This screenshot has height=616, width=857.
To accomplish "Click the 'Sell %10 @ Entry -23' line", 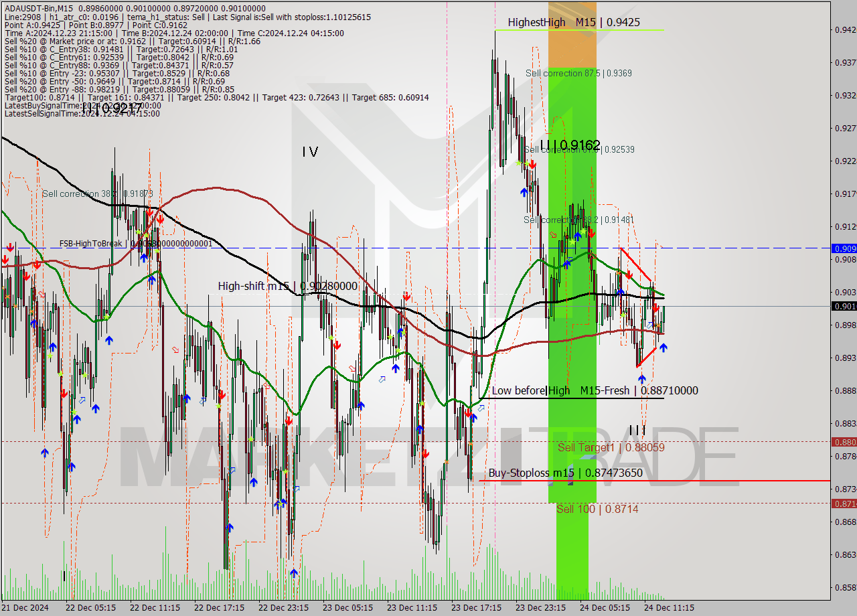I will tap(117, 73).
